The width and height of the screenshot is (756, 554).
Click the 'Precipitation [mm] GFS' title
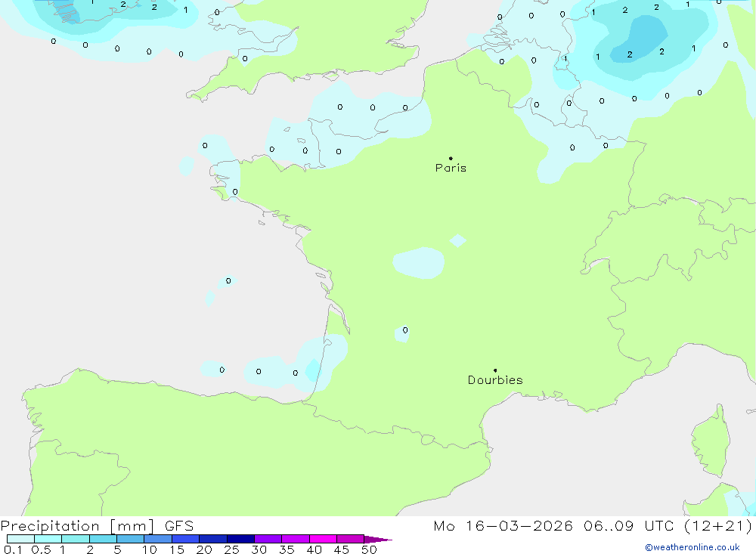[x=97, y=525]
